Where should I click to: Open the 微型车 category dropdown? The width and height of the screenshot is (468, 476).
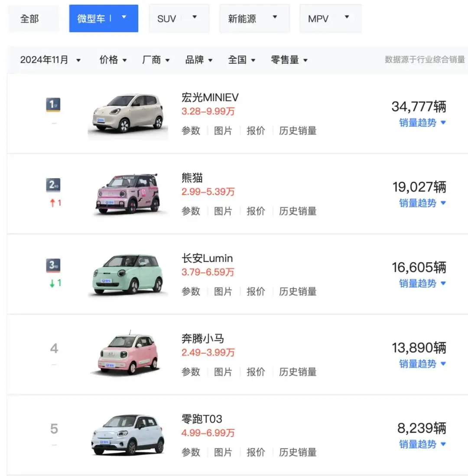tap(104, 19)
